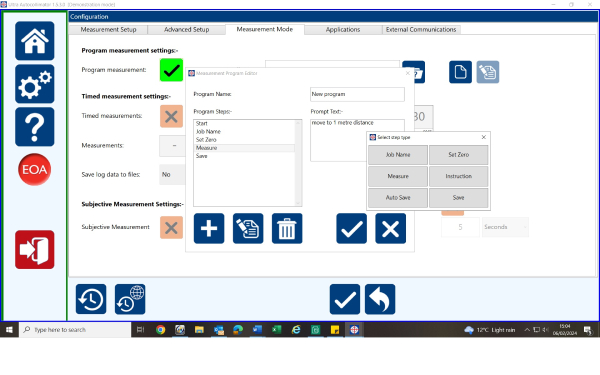Screen dimensions: 600x375
Task: Open Windows Start menu
Action: [9, 329]
